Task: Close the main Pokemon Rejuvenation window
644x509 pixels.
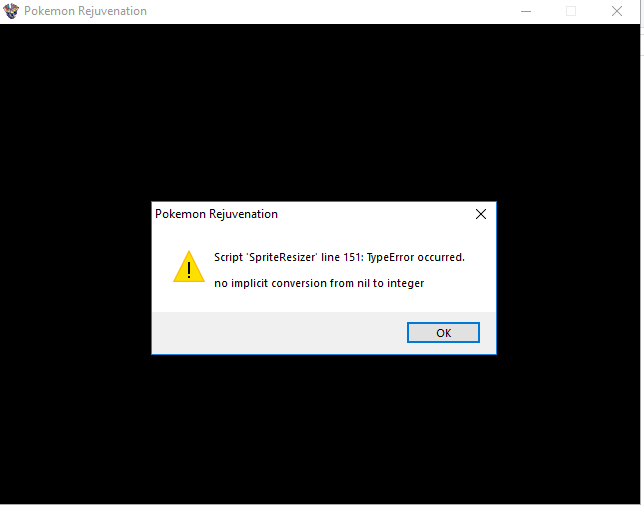Action: coord(616,11)
